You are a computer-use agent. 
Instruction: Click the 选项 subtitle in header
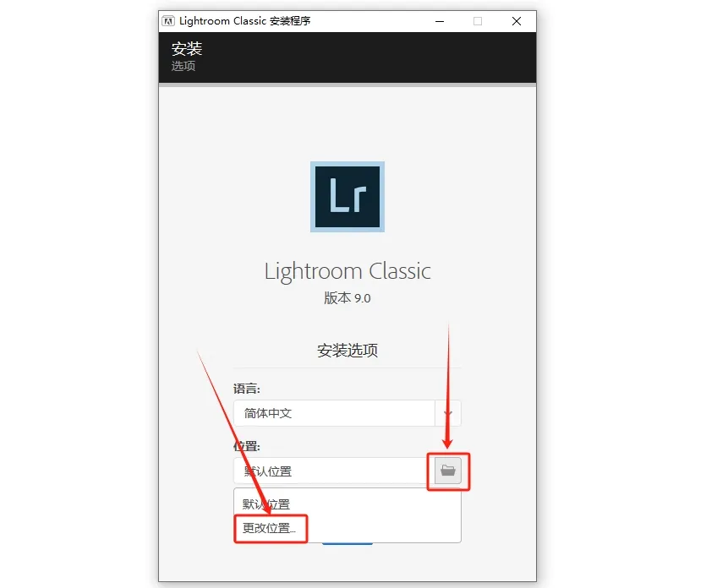point(183,66)
